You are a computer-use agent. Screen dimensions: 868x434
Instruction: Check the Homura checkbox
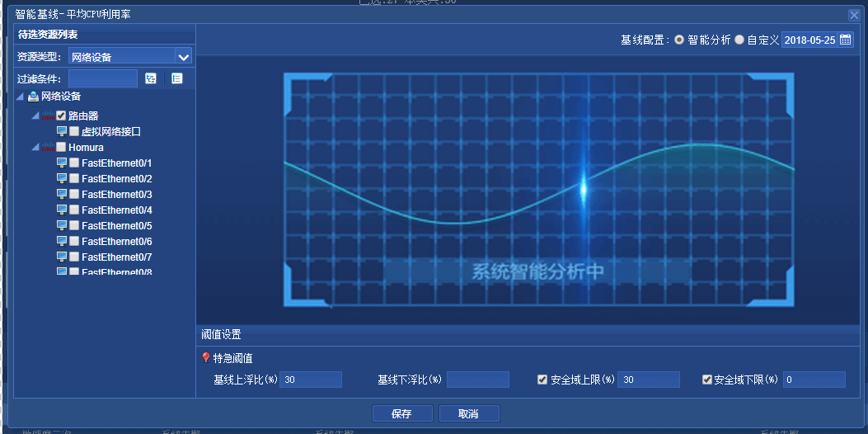(61, 148)
